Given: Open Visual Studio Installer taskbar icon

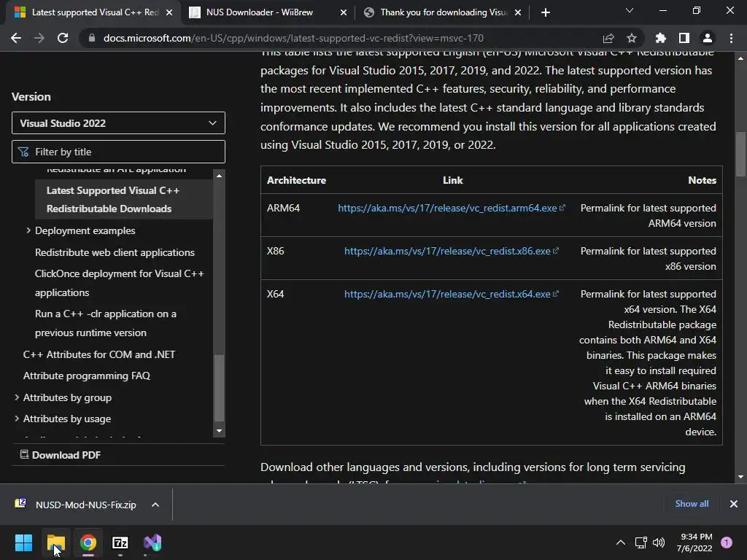Looking at the screenshot, I should point(152,542).
